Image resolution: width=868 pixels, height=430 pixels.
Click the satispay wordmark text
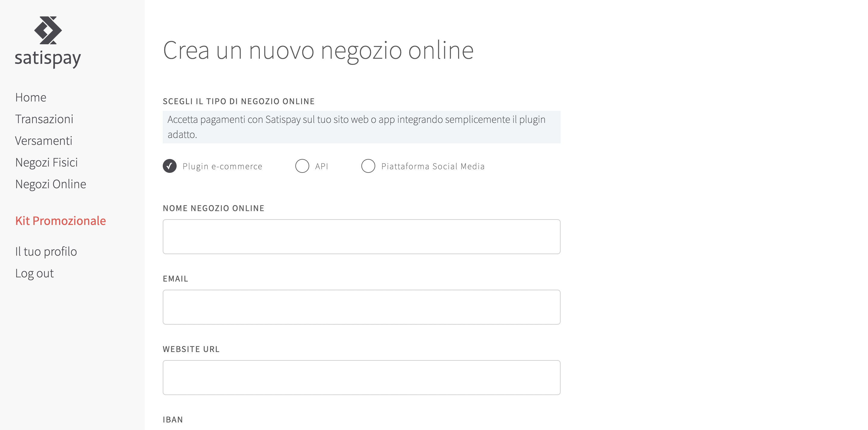[48, 58]
